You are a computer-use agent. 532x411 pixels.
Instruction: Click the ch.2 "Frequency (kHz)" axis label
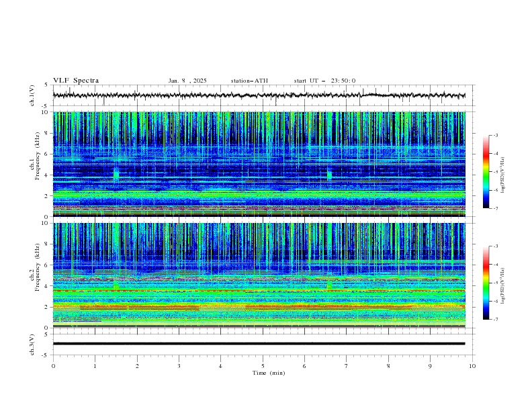coord(38,267)
